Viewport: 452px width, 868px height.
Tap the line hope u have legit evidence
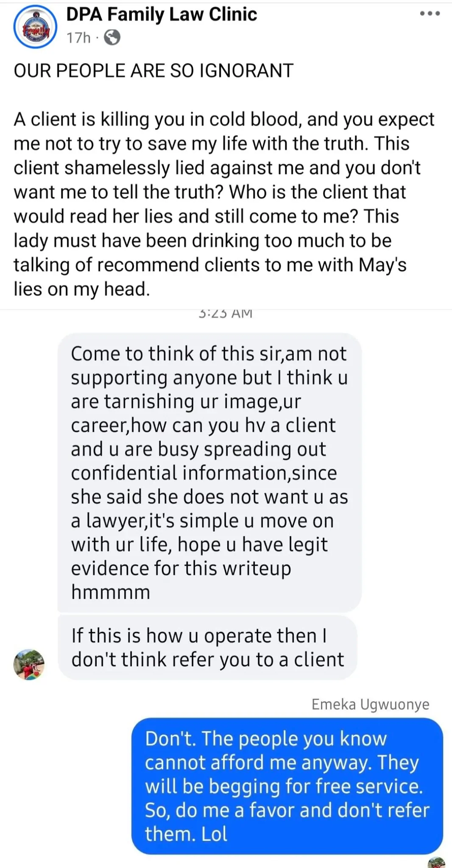tap(199, 556)
